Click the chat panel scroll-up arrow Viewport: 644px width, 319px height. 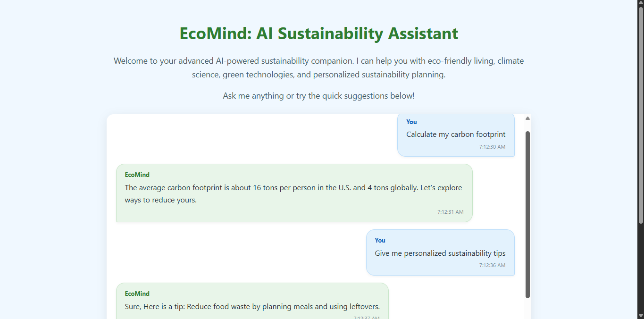(527, 118)
